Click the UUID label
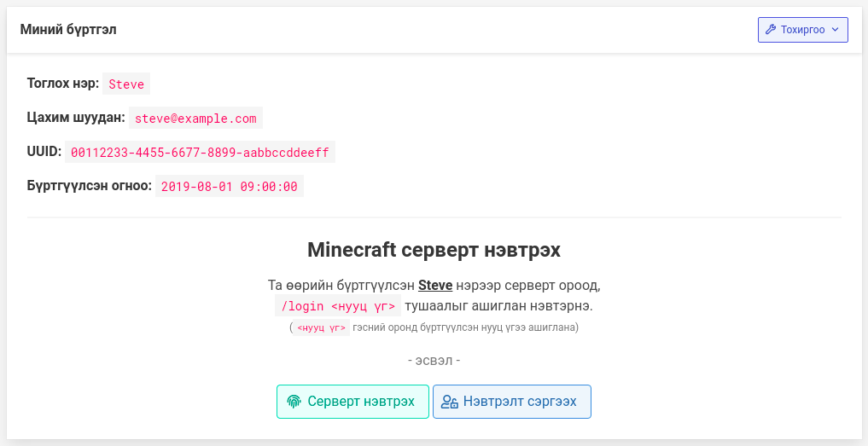 pos(44,152)
